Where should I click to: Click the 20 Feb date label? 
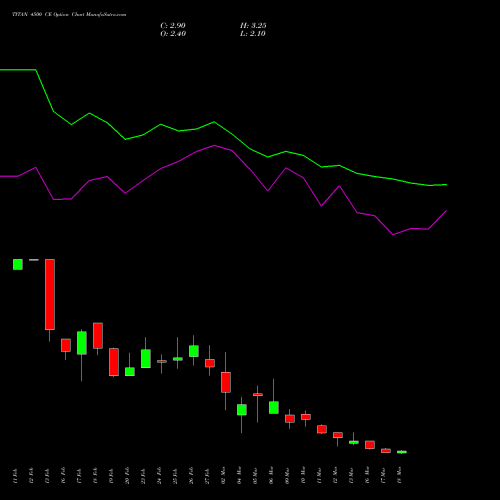tap(127, 476)
